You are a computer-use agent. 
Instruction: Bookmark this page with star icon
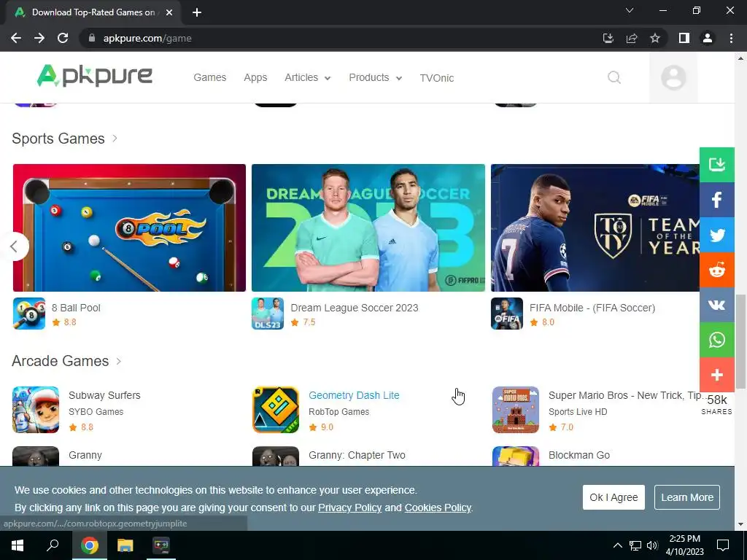point(655,38)
